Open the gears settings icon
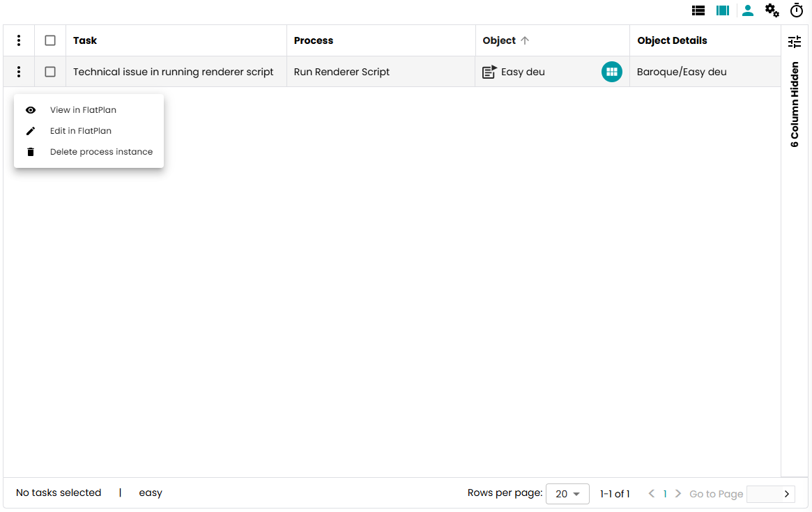812x512 pixels. pos(772,10)
